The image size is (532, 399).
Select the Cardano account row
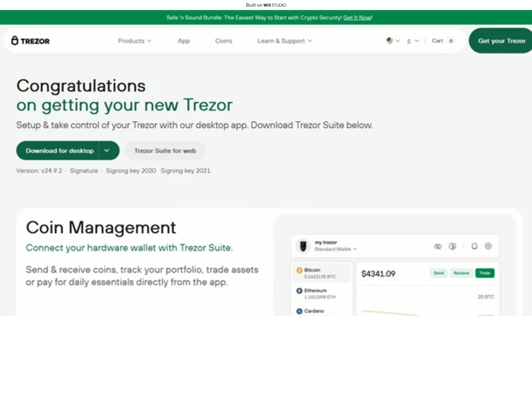coord(322,311)
